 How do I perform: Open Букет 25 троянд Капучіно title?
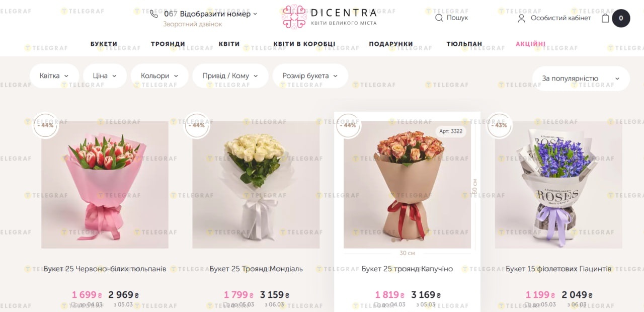(407, 269)
